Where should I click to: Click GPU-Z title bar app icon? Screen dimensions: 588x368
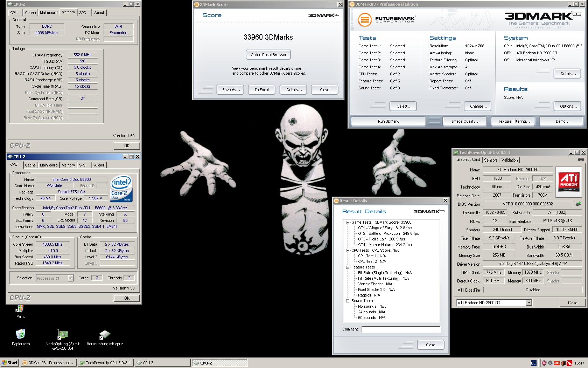tap(456, 152)
